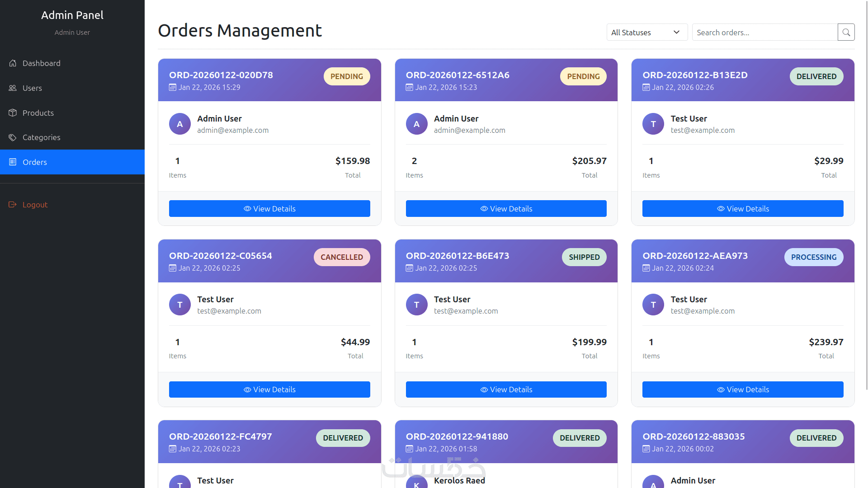Click the Categories tag icon

point(13,137)
